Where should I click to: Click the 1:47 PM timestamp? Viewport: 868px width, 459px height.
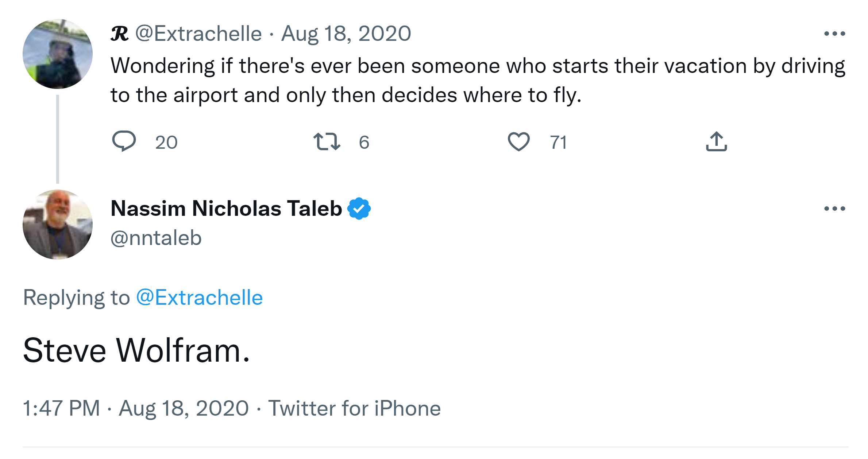click(x=61, y=408)
